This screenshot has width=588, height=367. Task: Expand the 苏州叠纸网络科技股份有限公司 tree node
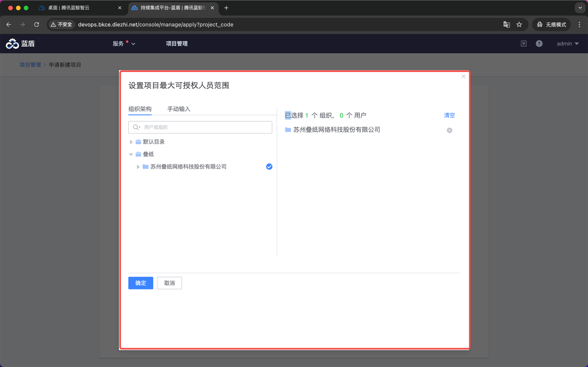click(x=138, y=167)
